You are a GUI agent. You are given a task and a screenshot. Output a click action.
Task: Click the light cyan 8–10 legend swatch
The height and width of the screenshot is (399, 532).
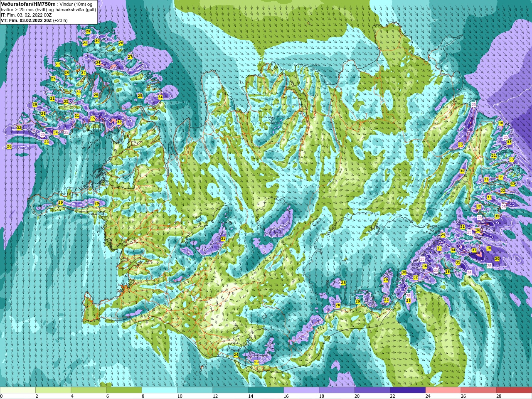coord(160,390)
